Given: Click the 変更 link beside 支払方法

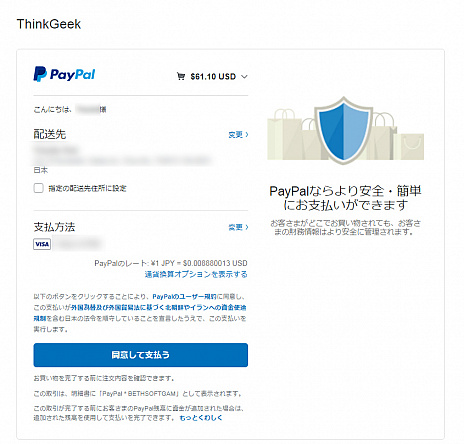Looking at the screenshot, I should [238, 227].
